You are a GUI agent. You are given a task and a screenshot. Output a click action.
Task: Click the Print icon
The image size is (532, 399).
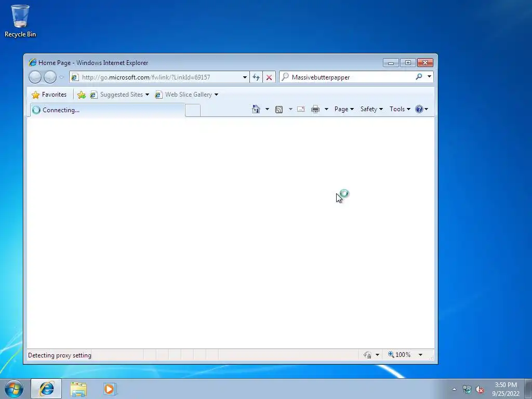coord(315,109)
